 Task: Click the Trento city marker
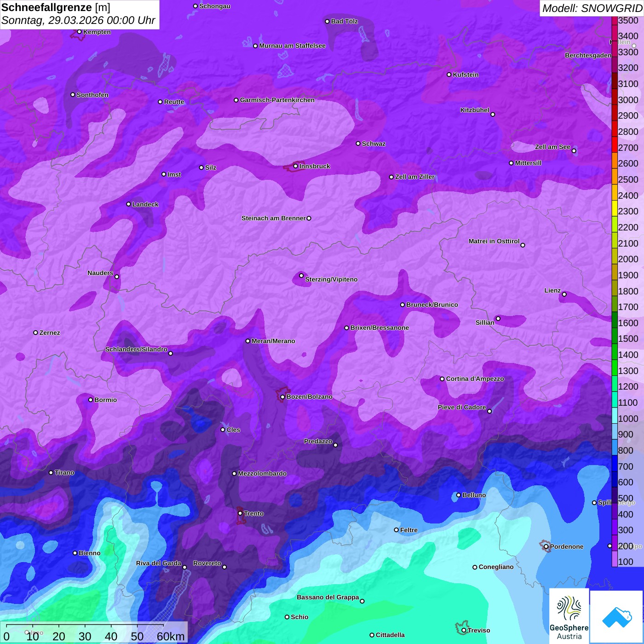pos(240,513)
